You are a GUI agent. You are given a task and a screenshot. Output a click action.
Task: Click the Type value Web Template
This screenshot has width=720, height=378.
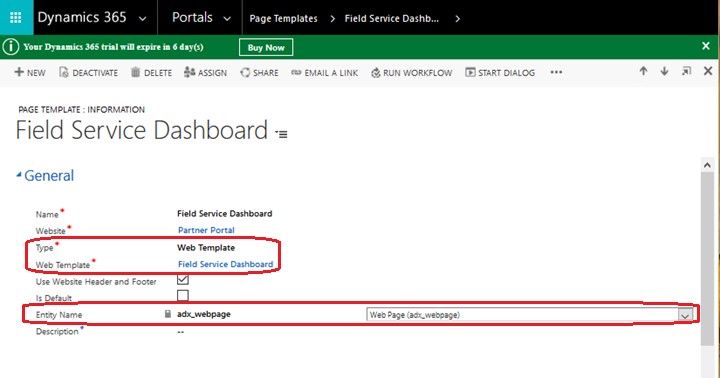(206, 248)
